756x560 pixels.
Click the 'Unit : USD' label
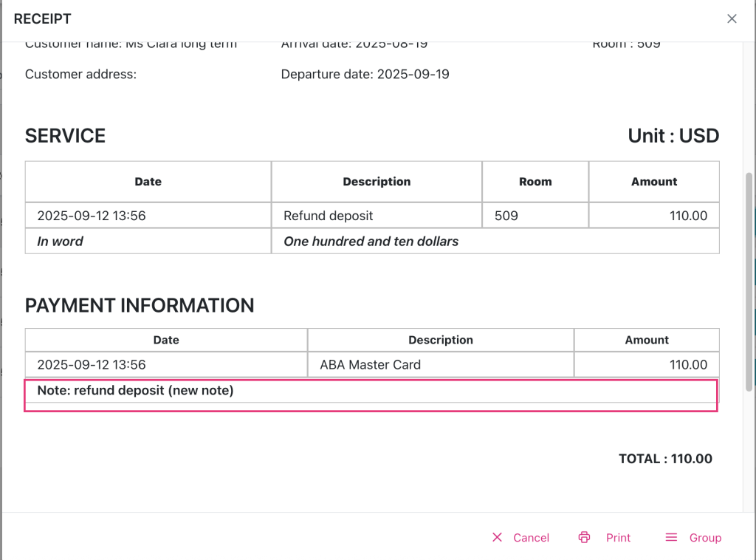pos(673,136)
